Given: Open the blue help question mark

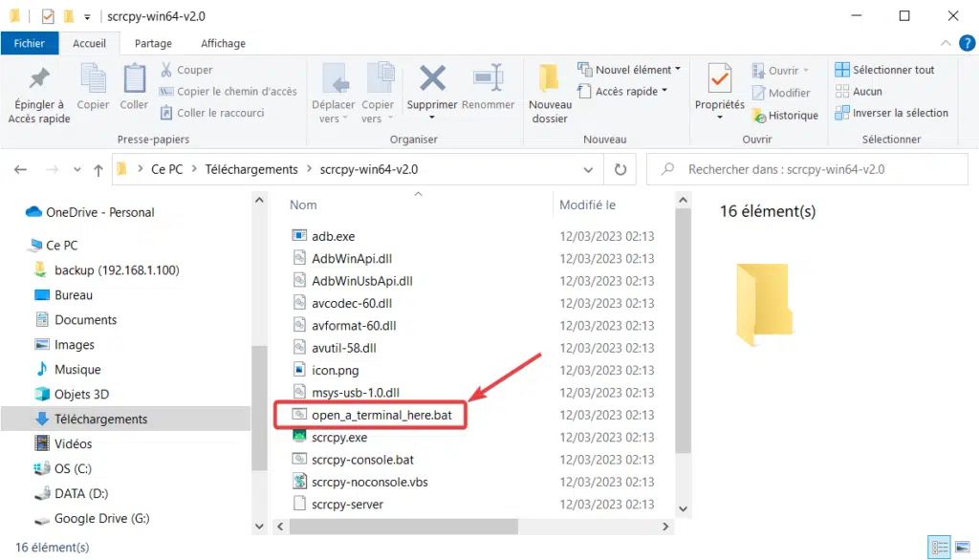Looking at the screenshot, I should point(967,43).
